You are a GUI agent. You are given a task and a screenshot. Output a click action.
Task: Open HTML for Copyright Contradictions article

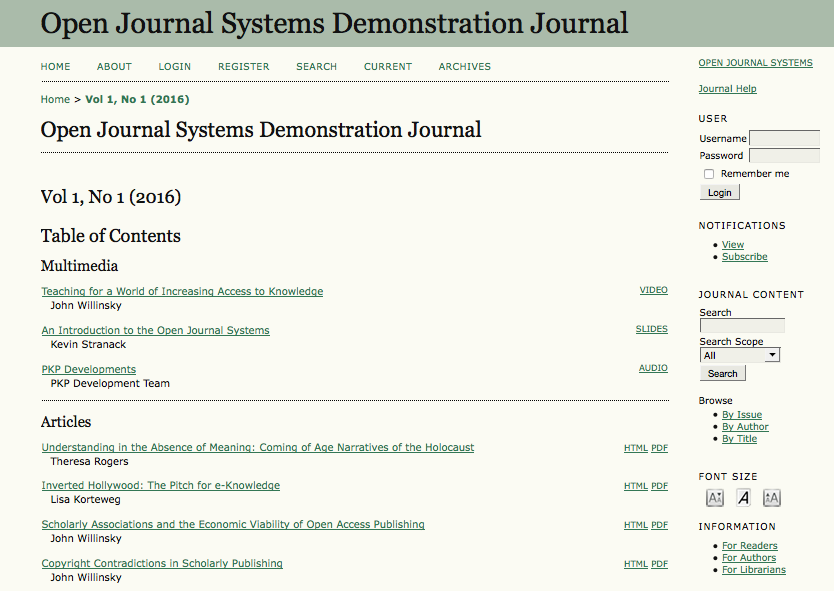[636, 564]
